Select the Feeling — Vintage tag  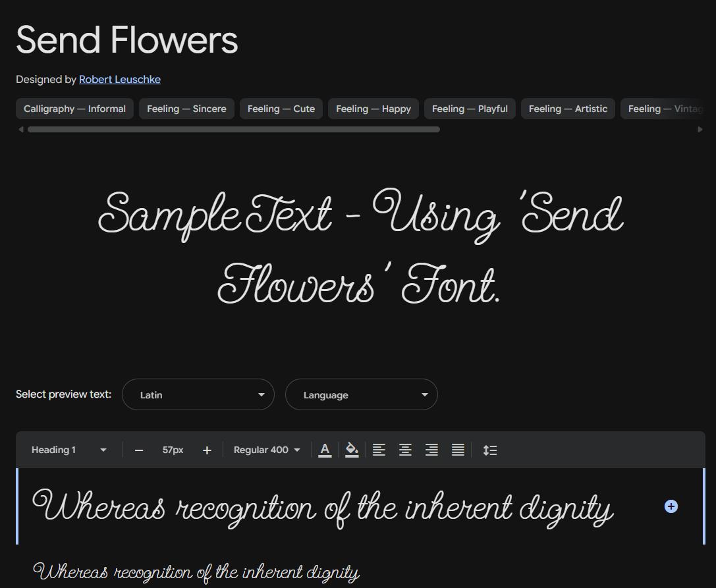coord(663,109)
